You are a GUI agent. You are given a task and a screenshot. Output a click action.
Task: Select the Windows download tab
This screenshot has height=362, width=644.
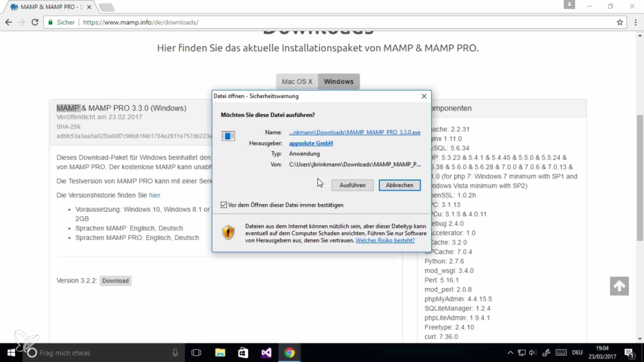click(338, 81)
